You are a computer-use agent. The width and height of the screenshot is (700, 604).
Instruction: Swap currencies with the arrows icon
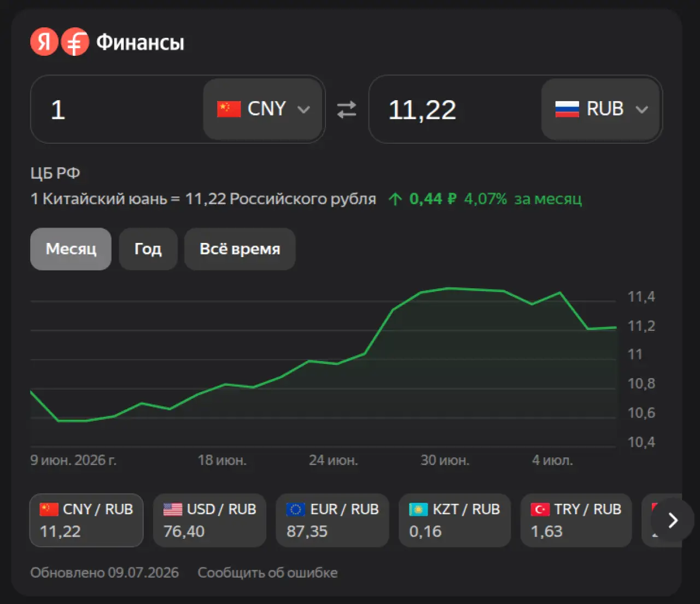[x=347, y=109]
